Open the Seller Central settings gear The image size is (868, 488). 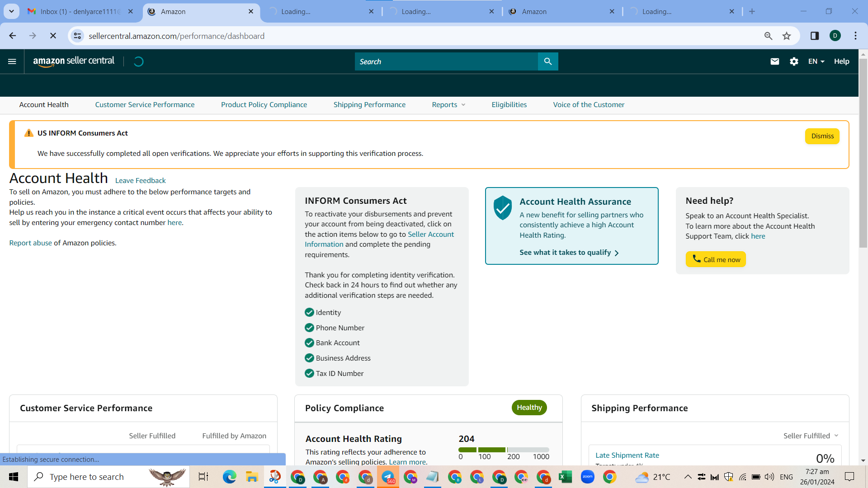tap(794, 61)
